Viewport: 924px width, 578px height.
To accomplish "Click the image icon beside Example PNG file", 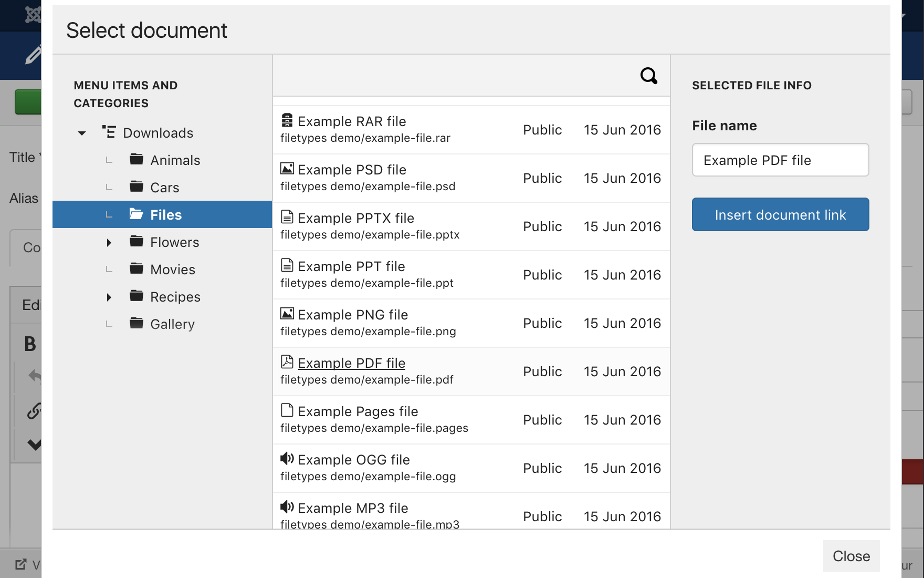I will pyautogui.click(x=287, y=314).
